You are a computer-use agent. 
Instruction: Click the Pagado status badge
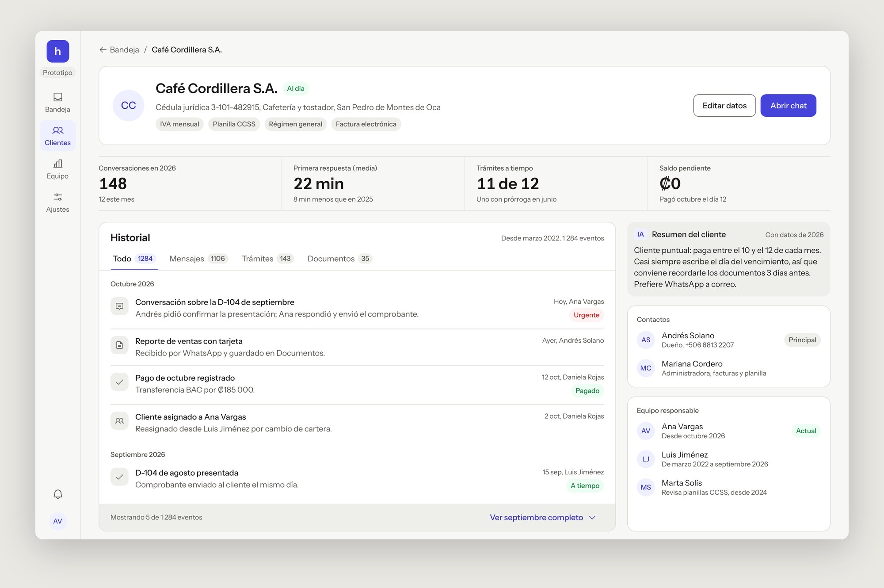pyautogui.click(x=587, y=390)
